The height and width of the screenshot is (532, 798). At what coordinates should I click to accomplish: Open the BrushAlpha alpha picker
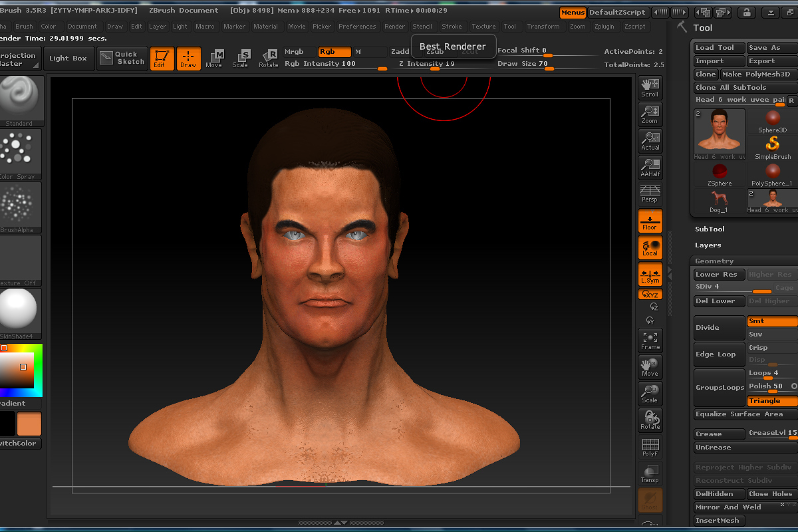click(x=19, y=207)
